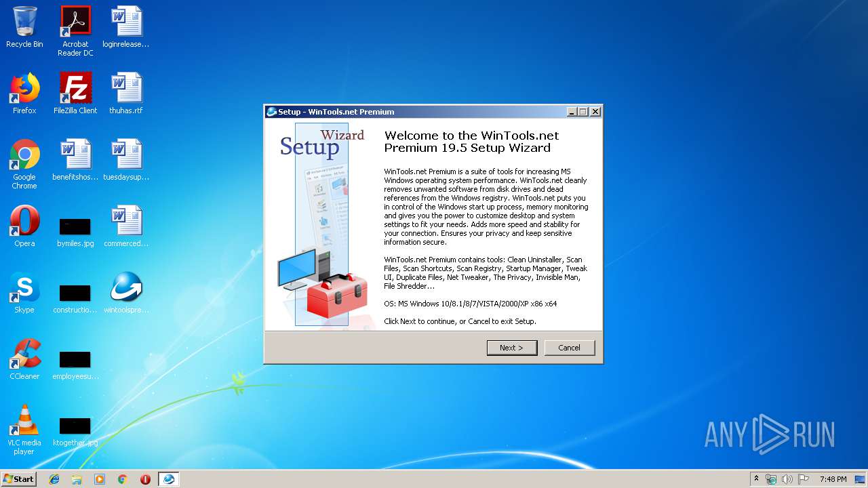Close the Setup wizard window

point(595,112)
